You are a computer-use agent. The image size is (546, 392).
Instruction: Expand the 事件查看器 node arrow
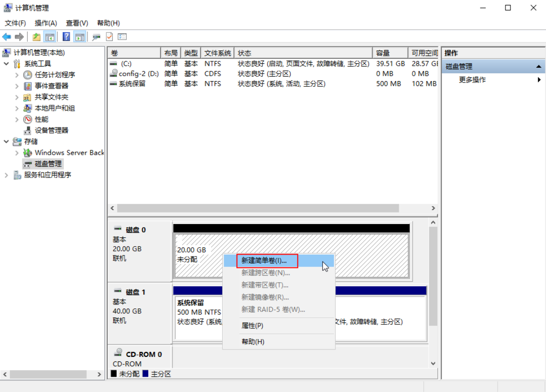pos(17,86)
